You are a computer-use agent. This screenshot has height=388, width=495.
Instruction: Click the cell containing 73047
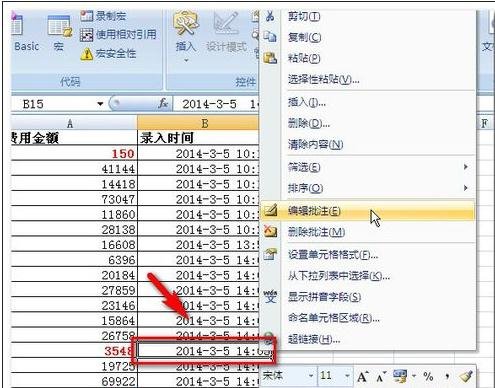point(74,199)
